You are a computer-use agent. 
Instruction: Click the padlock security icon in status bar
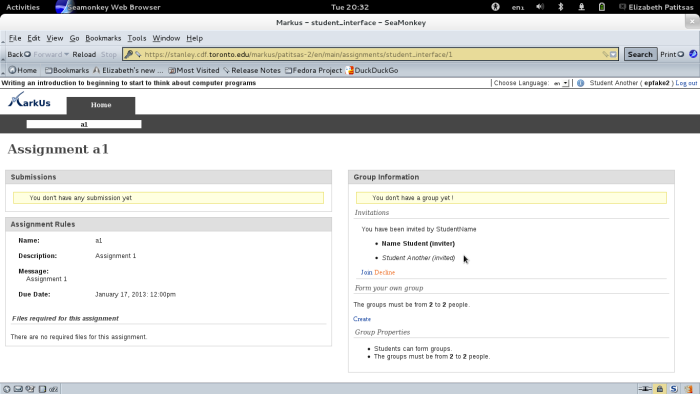(x=660, y=389)
